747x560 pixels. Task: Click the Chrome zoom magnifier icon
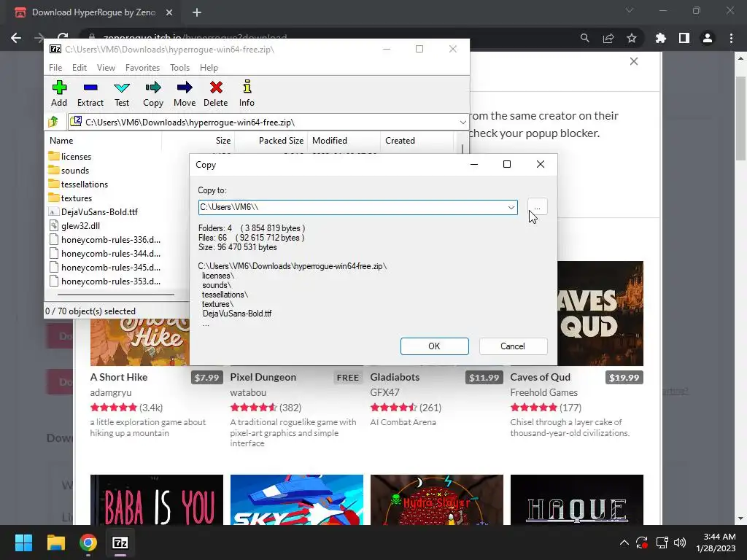584,38
